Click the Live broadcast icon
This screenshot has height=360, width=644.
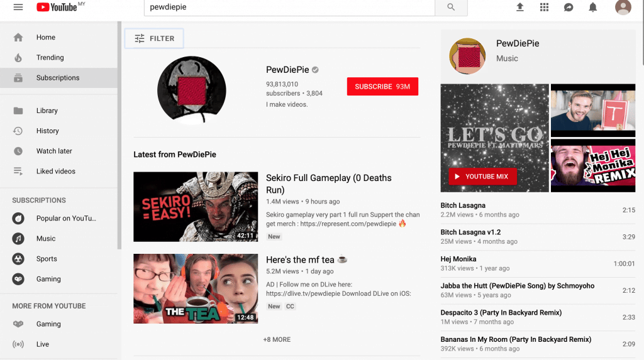point(18,344)
